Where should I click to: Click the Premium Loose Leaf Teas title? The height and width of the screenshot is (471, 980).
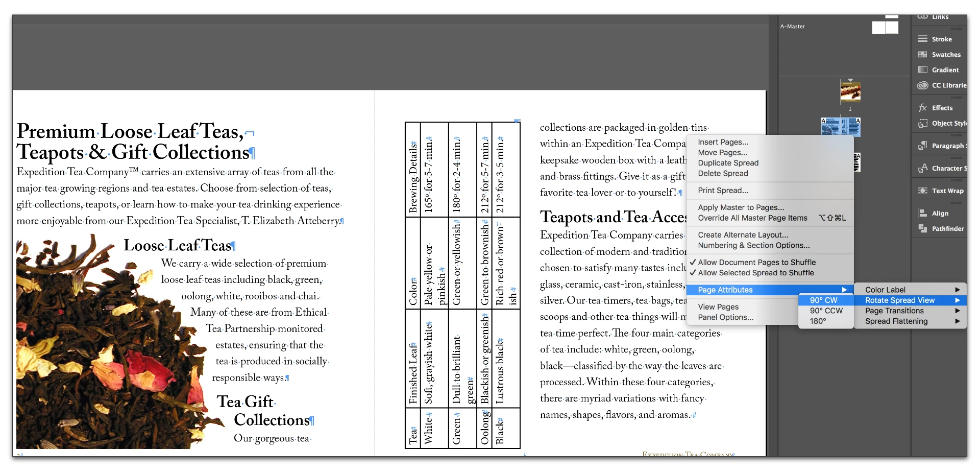point(135,142)
